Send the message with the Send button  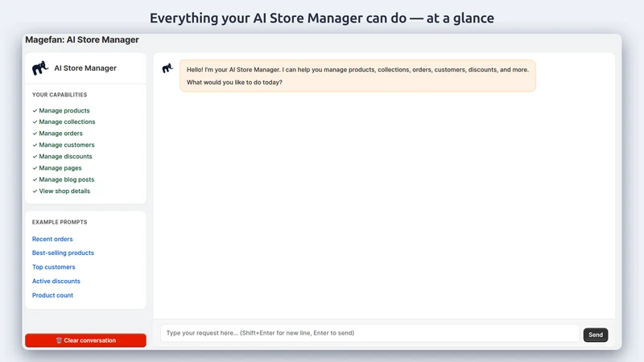(x=596, y=335)
